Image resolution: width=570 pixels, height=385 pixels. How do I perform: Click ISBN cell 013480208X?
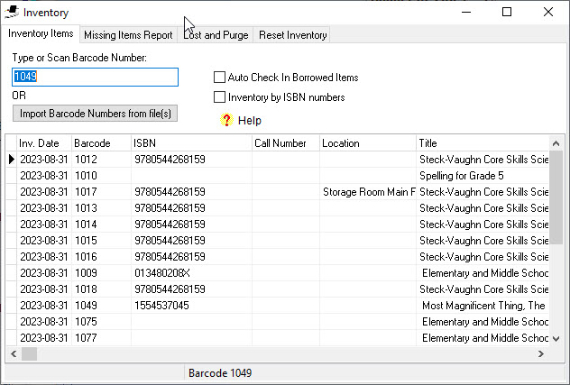tap(192, 273)
